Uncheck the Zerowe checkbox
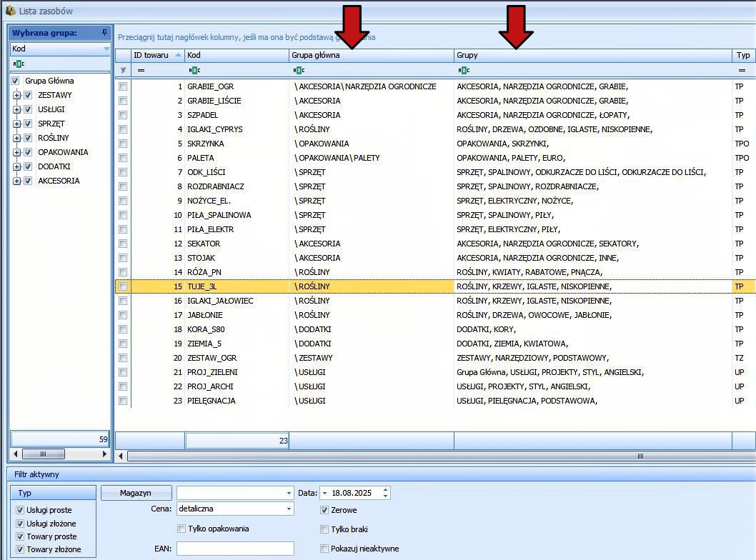 (x=324, y=510)
